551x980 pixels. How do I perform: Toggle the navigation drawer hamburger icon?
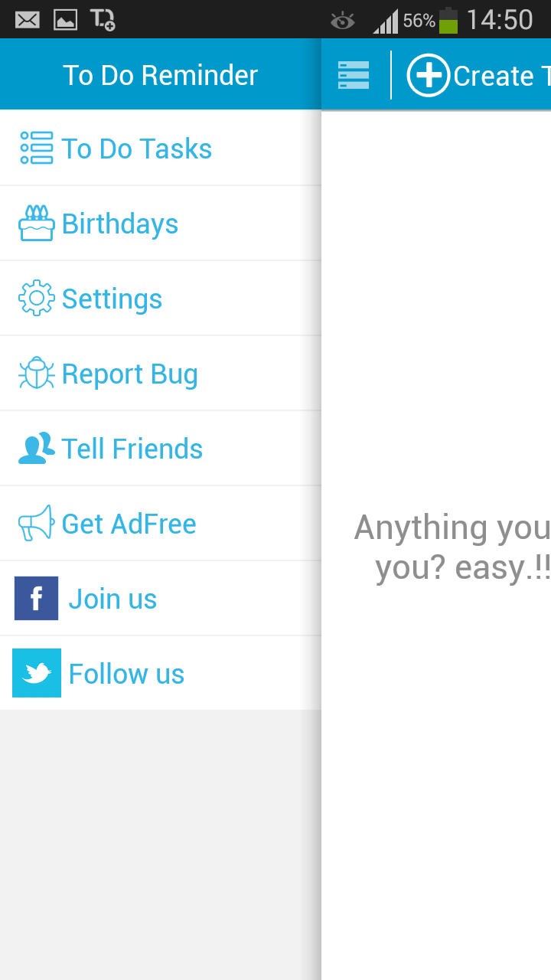pyautogui.click(x=354, y=75)
